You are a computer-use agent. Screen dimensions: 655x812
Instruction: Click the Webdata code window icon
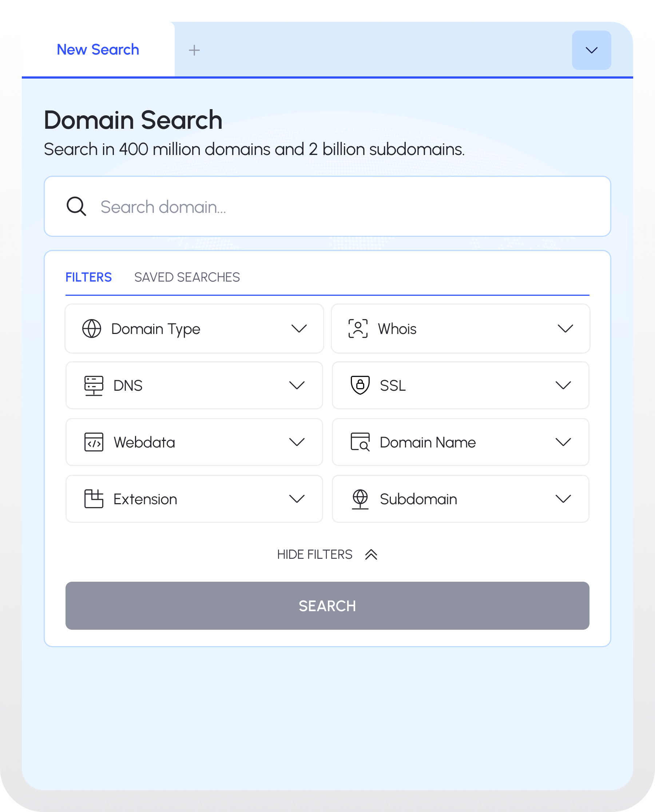(x=94, y=442)
